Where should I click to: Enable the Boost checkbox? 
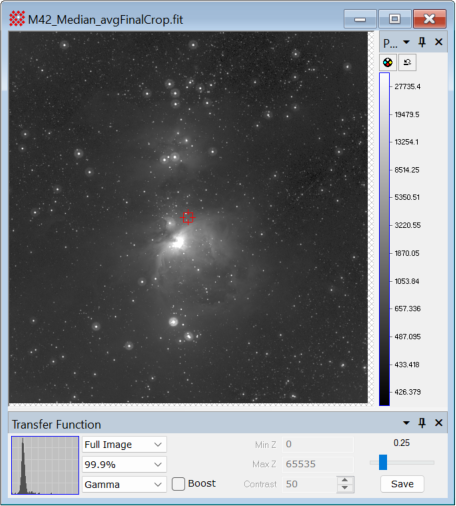click(x=178, y=484)
